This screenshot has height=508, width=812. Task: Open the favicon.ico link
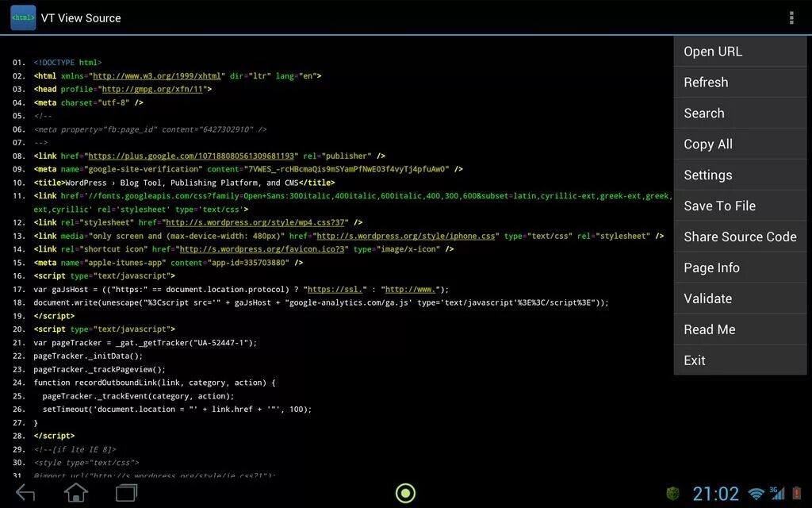(262, 249)
